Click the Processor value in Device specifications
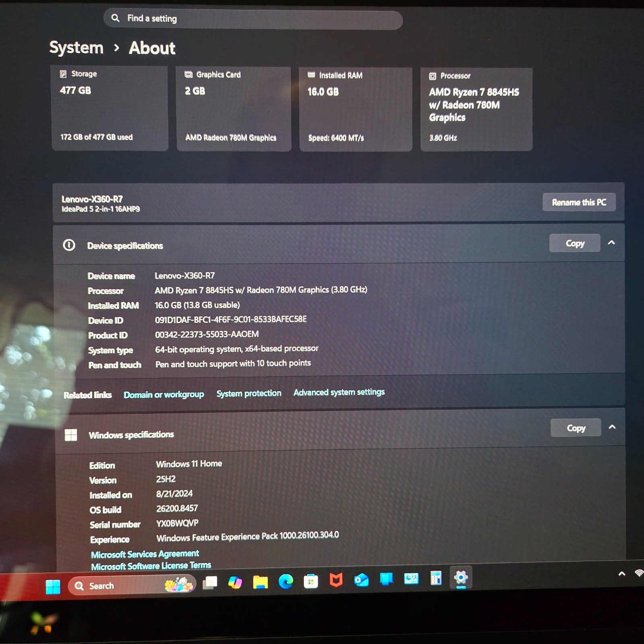Screen dimensions: 644x644 point(261,290)
